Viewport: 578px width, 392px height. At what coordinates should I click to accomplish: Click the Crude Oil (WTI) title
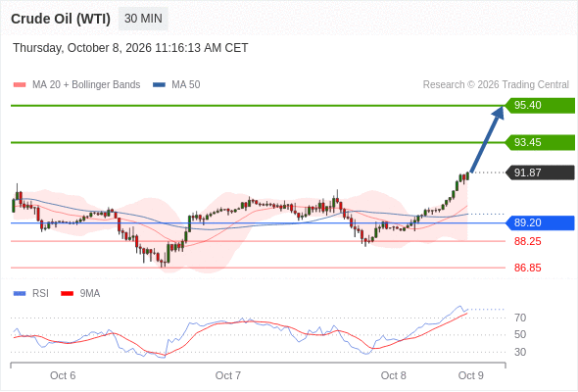click(61, 19)
